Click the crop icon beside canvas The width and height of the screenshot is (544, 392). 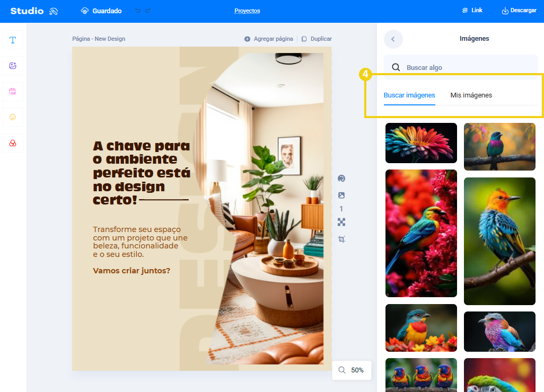pos(341,239)
